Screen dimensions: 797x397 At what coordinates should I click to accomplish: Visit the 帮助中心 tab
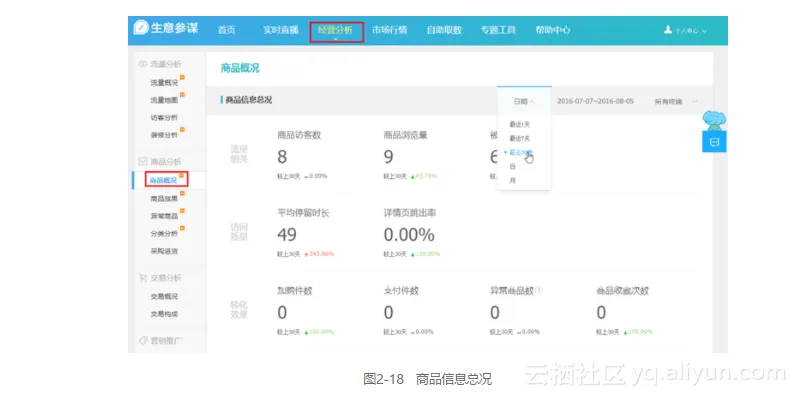tap(553, 30)
